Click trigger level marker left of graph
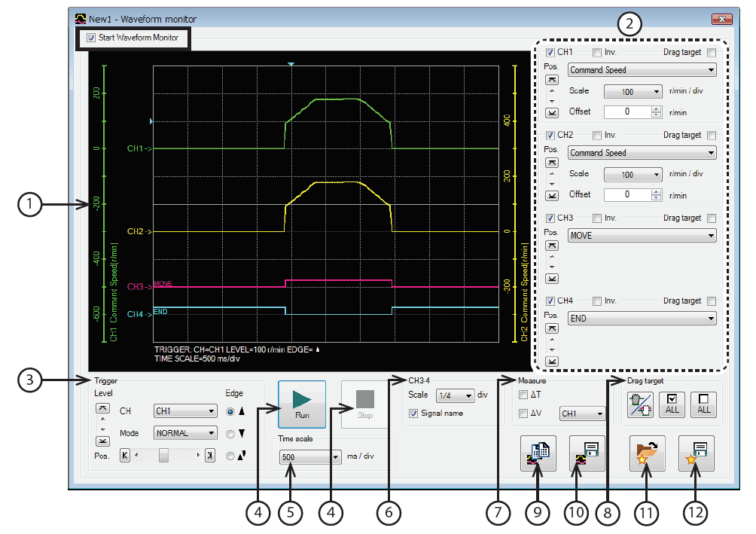 pos(151,121)
